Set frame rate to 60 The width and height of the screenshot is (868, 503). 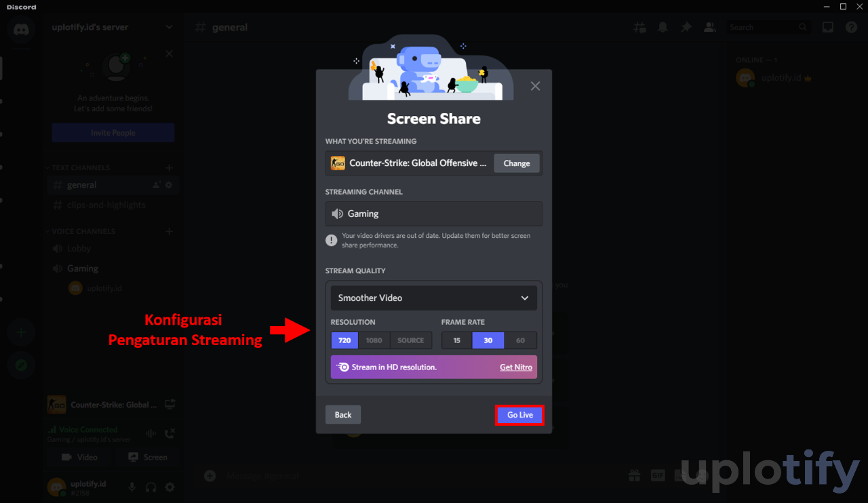point(520,340)
